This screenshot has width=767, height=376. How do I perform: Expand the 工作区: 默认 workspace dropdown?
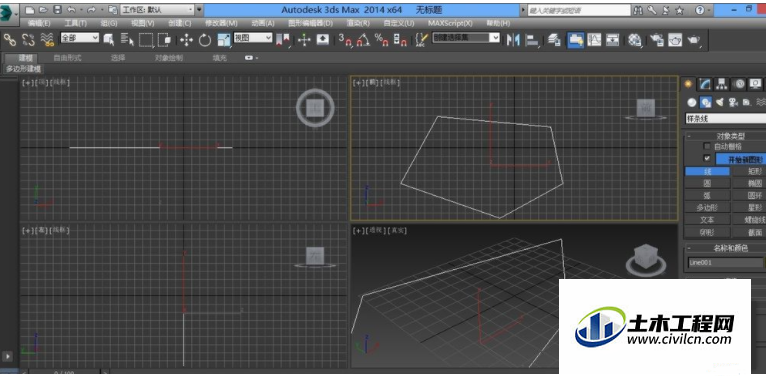click(157, 9)
